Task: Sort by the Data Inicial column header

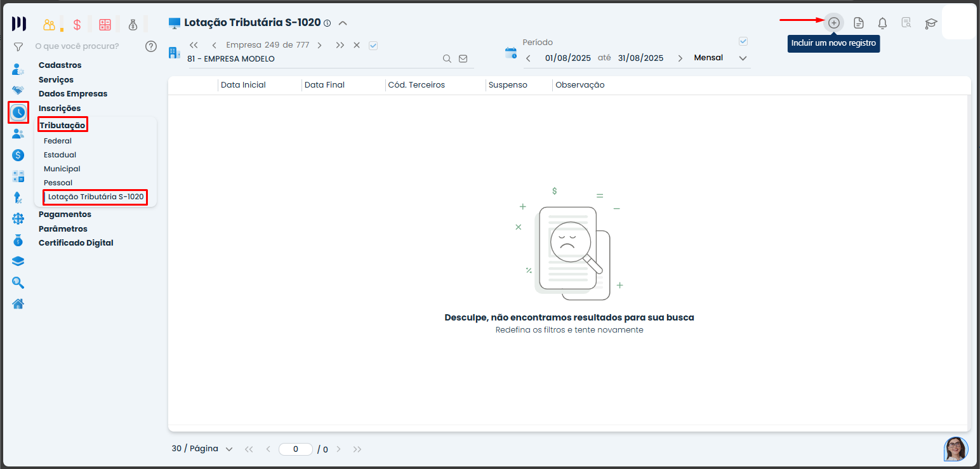Action: click(x=243, y=85)
